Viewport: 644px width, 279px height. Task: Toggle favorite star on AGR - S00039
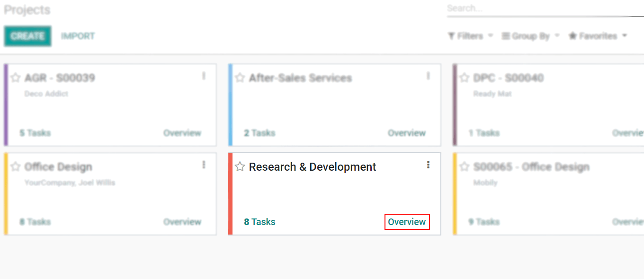(x=16, y=78)
